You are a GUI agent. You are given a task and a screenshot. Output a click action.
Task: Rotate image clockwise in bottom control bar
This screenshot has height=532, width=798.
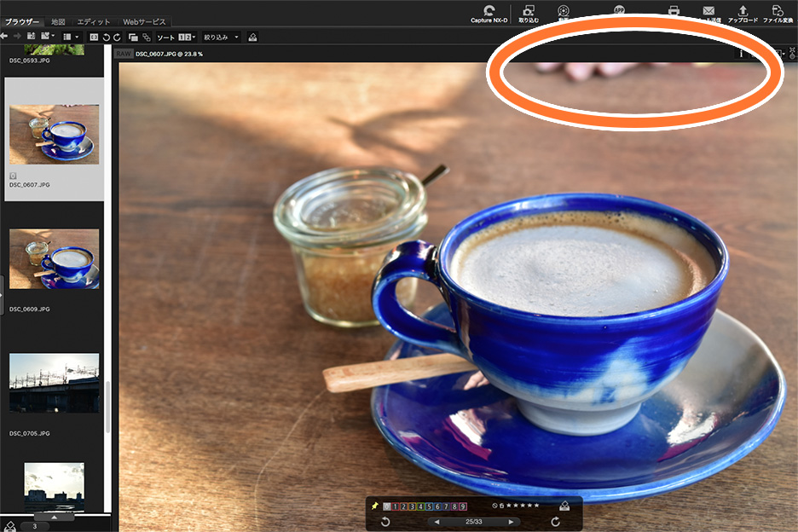coord(556,521)
